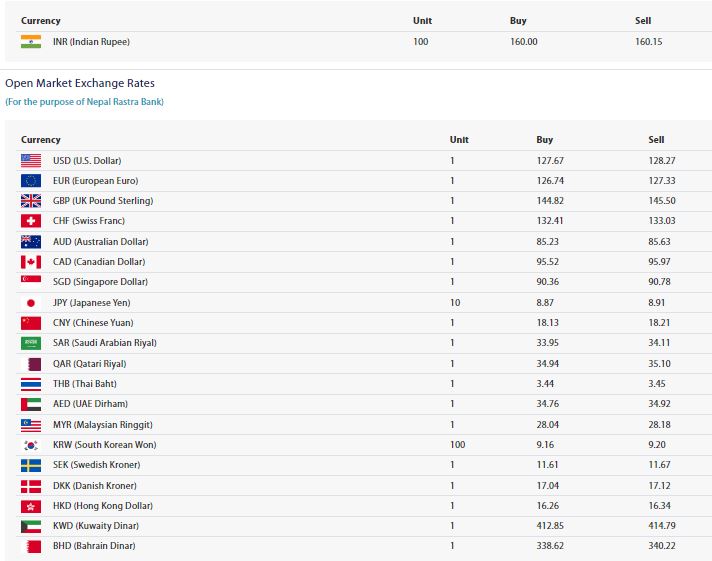This screenshot has width=712, height=561.
Task: Click the Kuwait flag icon
Action: [x=31, y=526]
